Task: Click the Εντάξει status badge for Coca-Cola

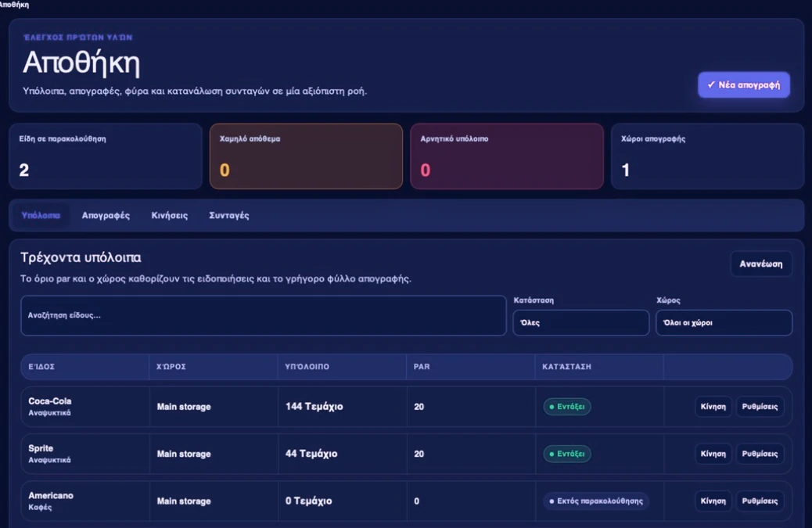Action: (567, 407)
